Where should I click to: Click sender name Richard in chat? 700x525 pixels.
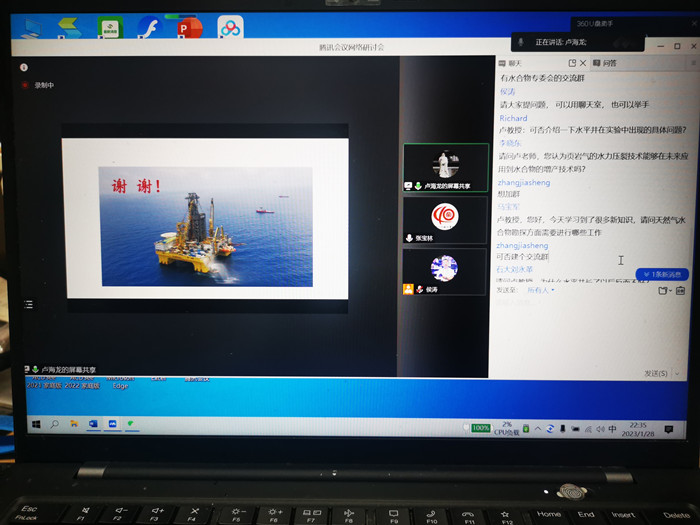[513, 118]
